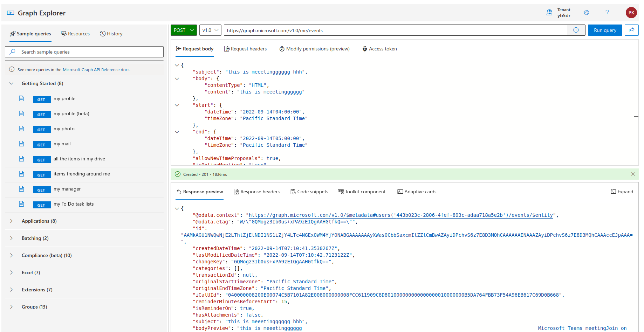The image size is (644, 332).
Task: Select the GET my manager sample query
Action: (84, 189)
